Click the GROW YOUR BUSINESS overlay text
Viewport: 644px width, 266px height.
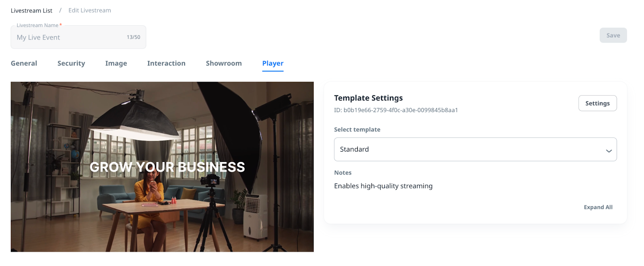point(167,167)
